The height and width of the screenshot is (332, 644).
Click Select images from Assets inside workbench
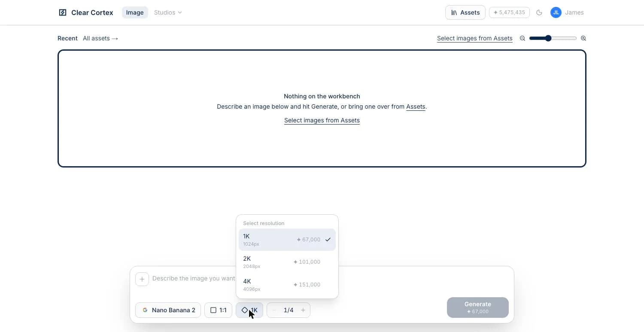click(x=322, y=120)
